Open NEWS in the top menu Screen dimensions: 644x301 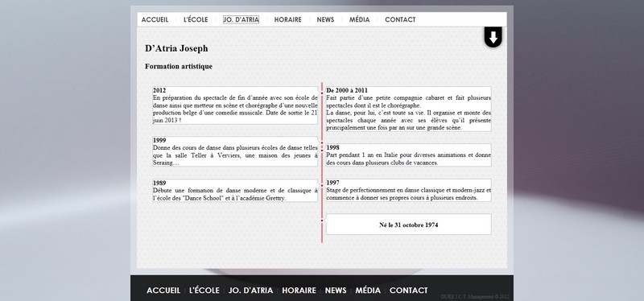pos(325,19)
